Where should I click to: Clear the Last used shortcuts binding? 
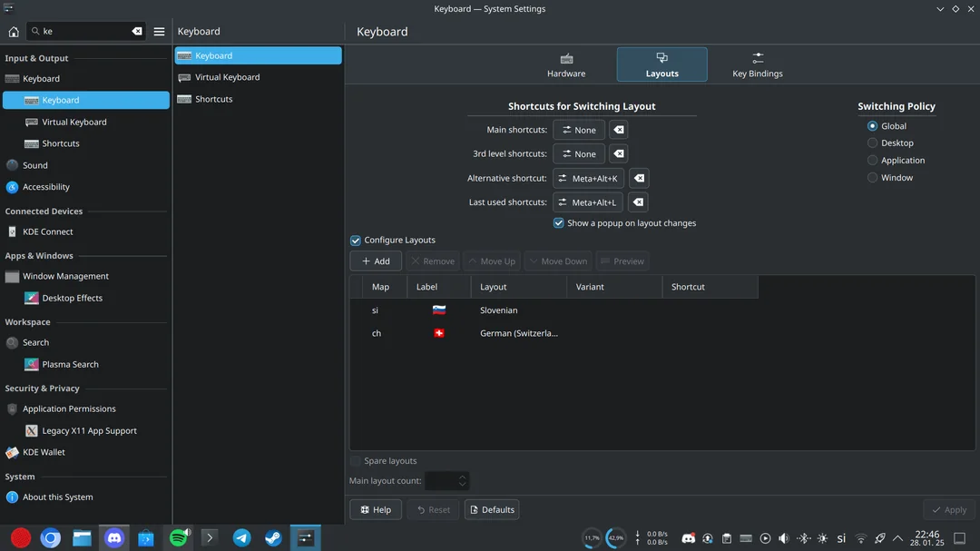pos(638,202)
